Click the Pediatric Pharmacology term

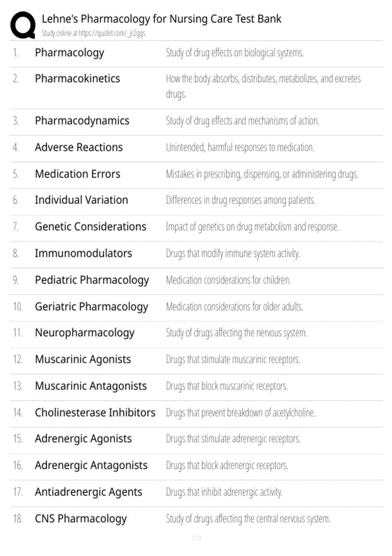tap(92, 280)
